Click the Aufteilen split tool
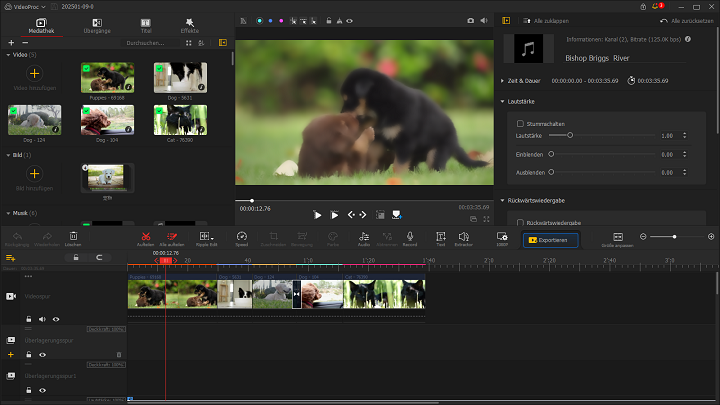 145,237
